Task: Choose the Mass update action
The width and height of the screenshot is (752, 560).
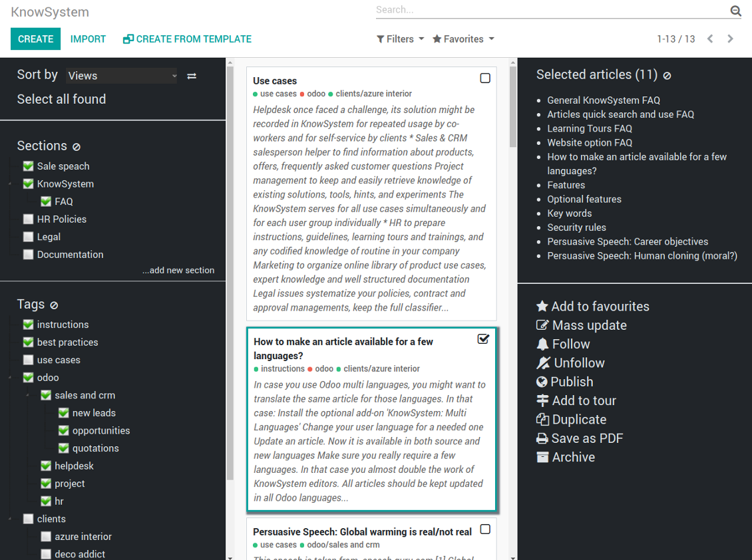Action: pos(581,325)
